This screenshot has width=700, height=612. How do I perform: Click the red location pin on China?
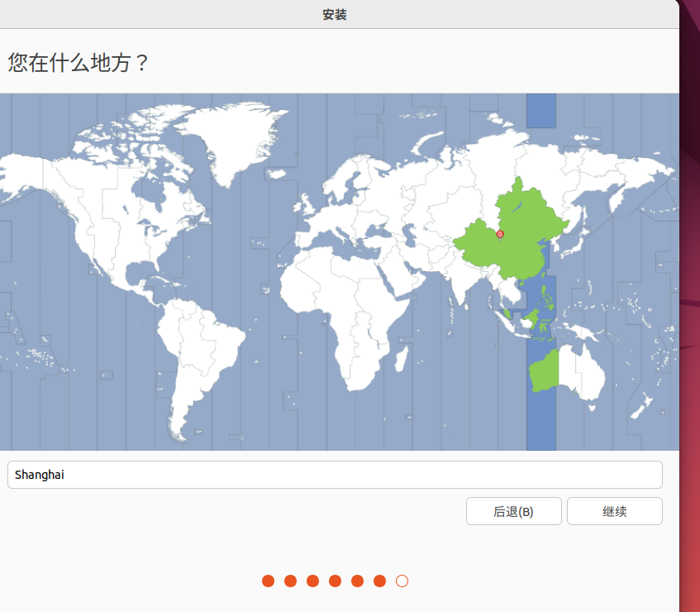coord(500,235)
